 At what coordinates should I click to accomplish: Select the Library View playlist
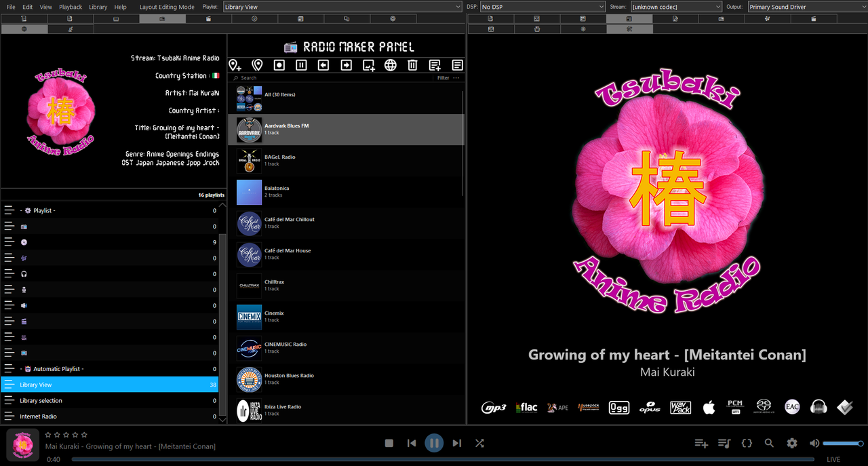point(110,385)
